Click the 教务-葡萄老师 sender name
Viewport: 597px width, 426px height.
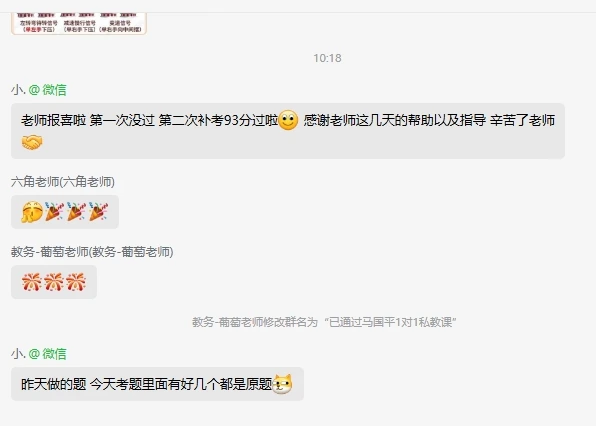point(92,252)
